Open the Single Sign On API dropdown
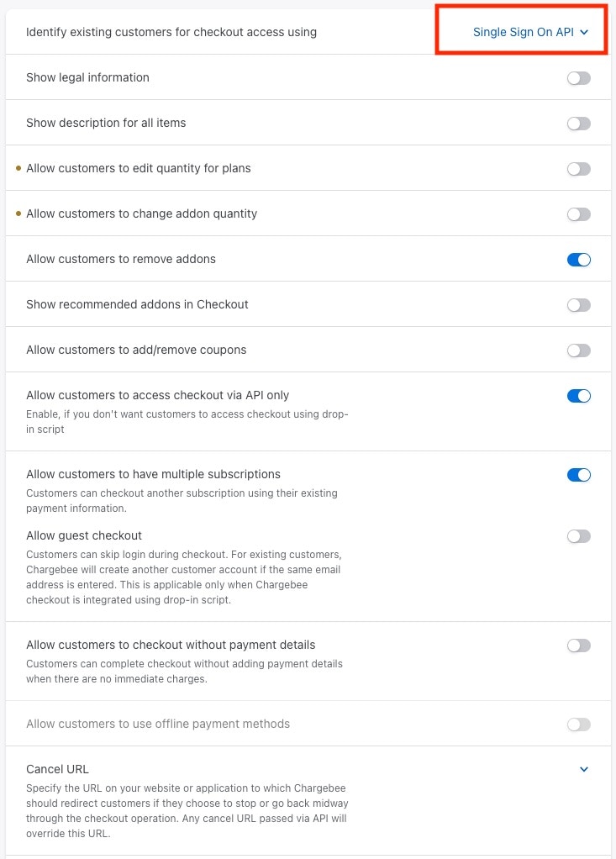Screen dimensions: 616x859 521,32
